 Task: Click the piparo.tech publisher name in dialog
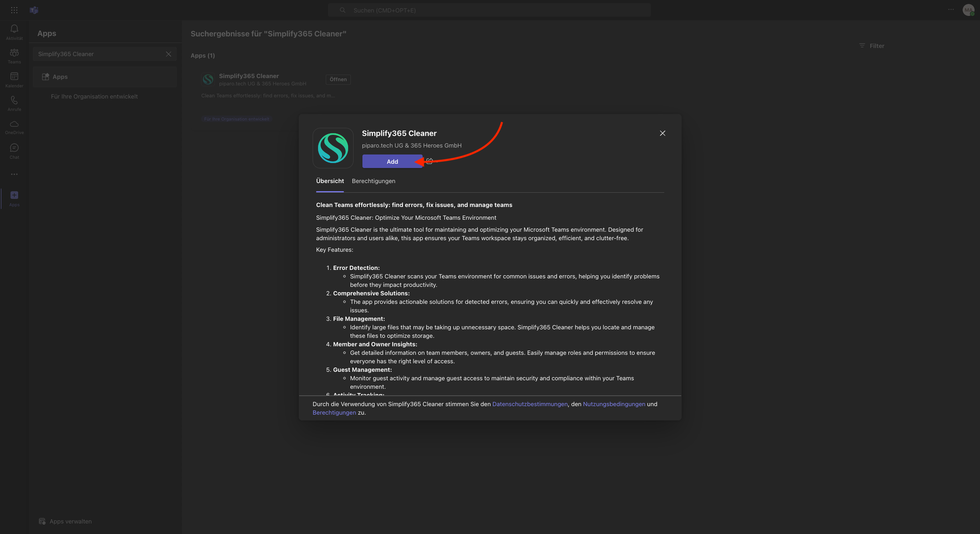point(412,145)
